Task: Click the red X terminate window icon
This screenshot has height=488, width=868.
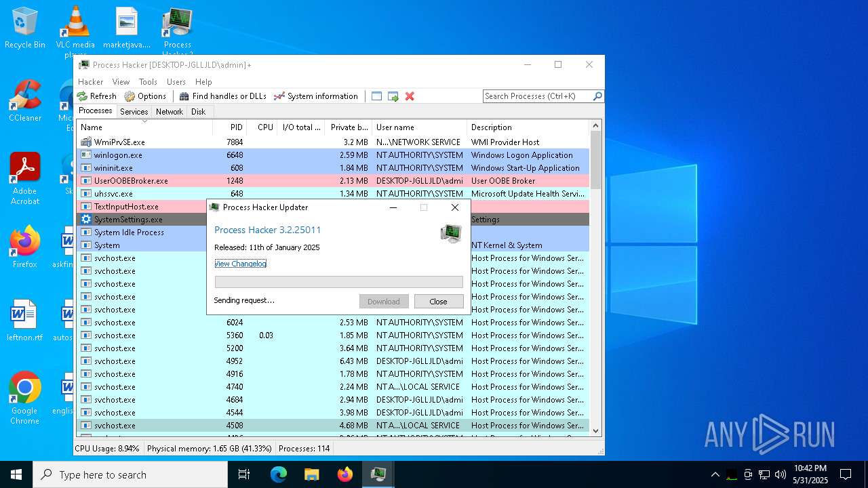Action: pyautogui.click(x=410, y=96)
